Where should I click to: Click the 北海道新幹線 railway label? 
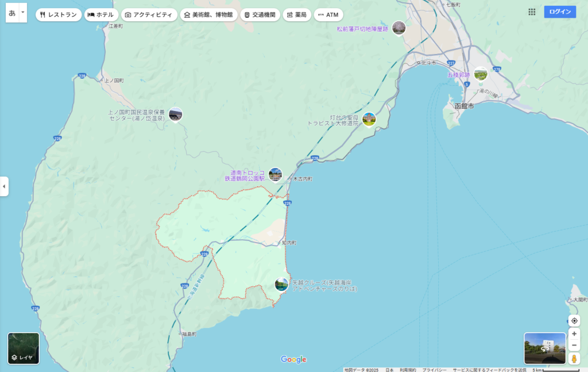click(x=195, y=287)
